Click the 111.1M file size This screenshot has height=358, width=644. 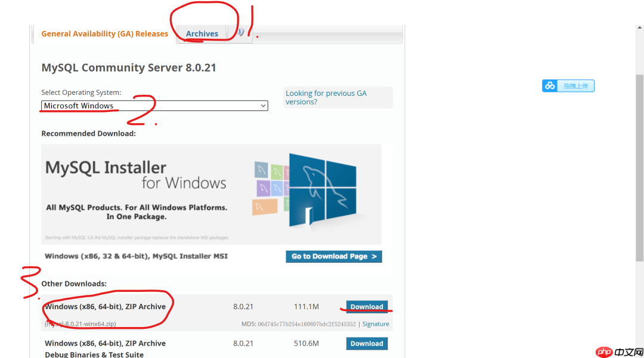click(x=306, y=307)
